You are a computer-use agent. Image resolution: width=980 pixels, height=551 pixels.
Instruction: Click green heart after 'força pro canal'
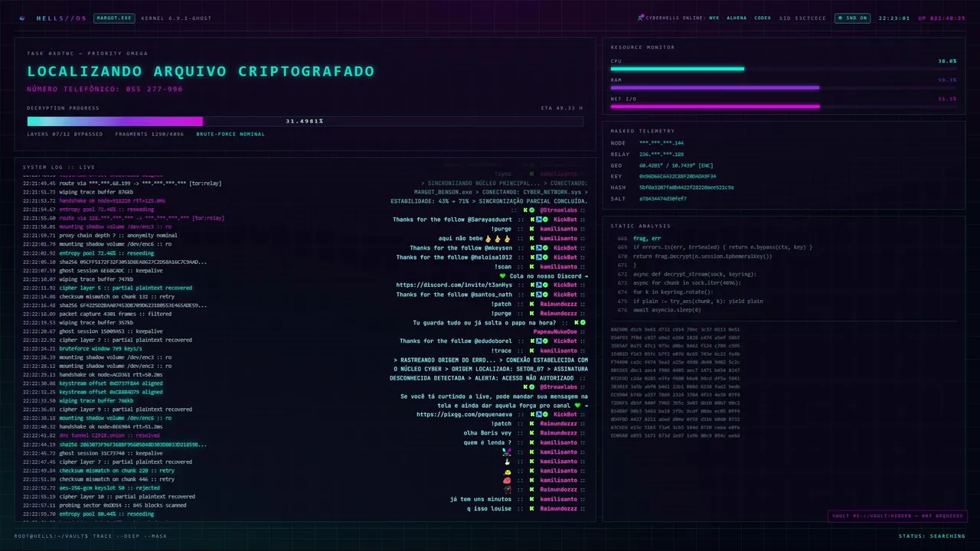click(x=577, y=406)
